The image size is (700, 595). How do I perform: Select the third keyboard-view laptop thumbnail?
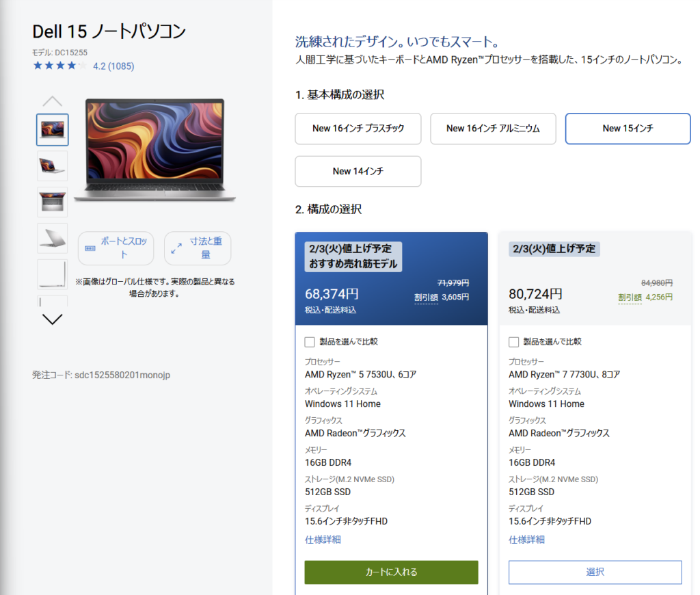pos(53,202)
